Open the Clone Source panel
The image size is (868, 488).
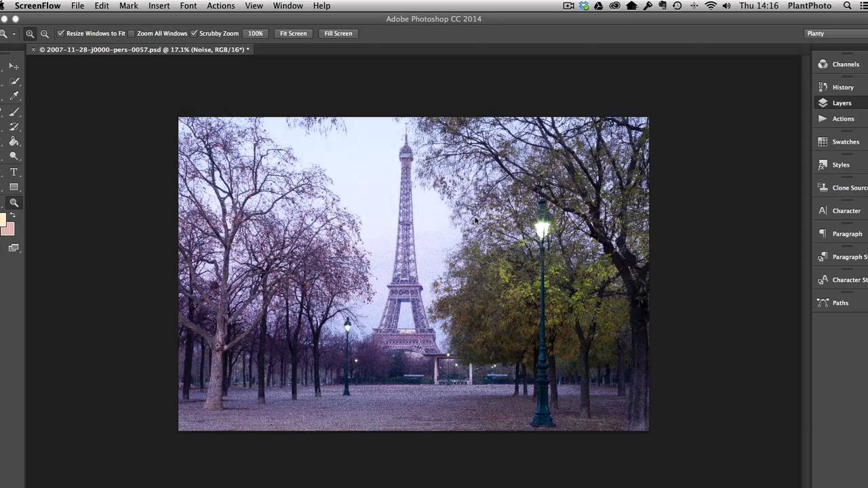[x=840, y=188]
